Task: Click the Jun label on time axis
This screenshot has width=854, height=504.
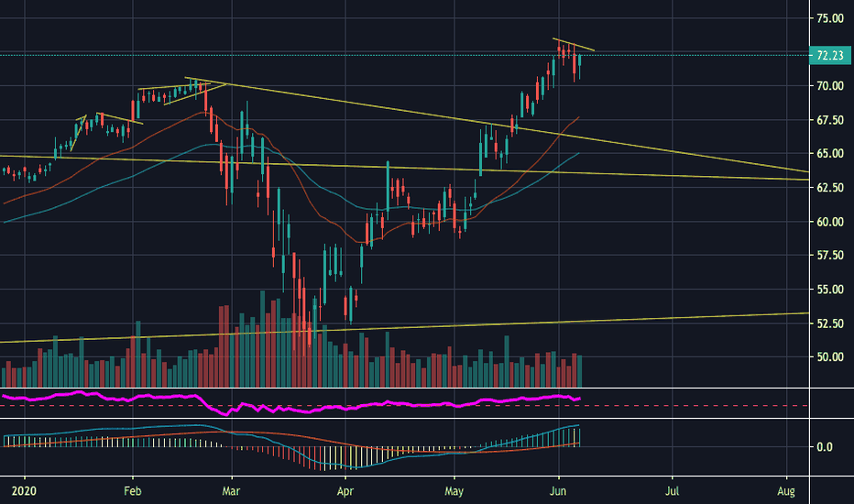Action: pos(558,491)
